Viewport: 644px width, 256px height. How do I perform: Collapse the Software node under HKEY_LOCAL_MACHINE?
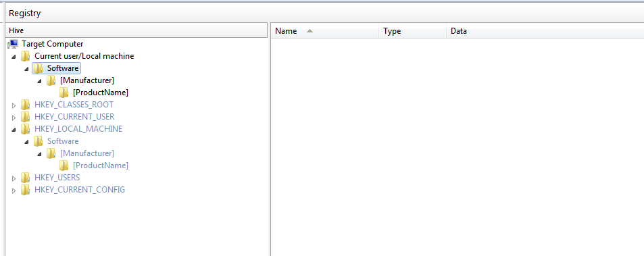pos(27,142)
